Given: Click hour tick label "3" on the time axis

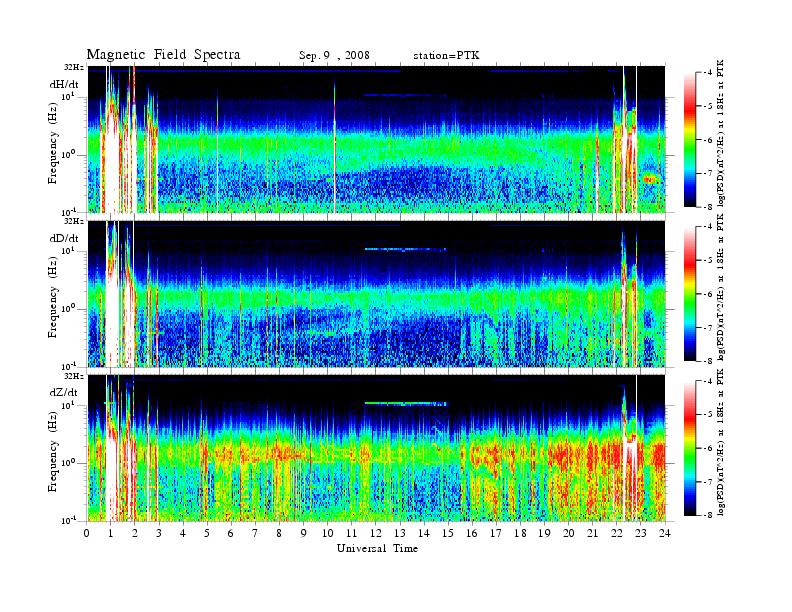Looking at the screenshot, I should pos(159,533).
